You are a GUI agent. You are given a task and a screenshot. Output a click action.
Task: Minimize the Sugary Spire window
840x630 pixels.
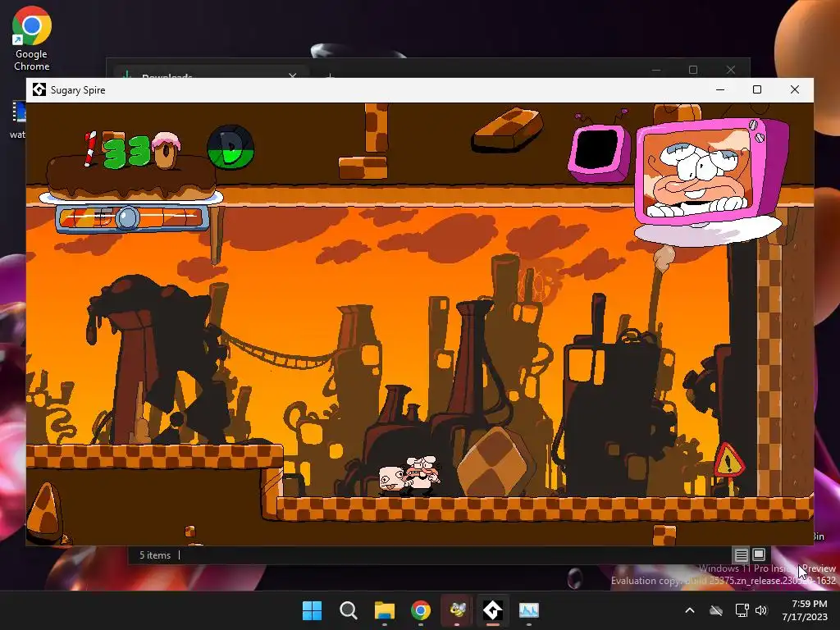[720, 89]
